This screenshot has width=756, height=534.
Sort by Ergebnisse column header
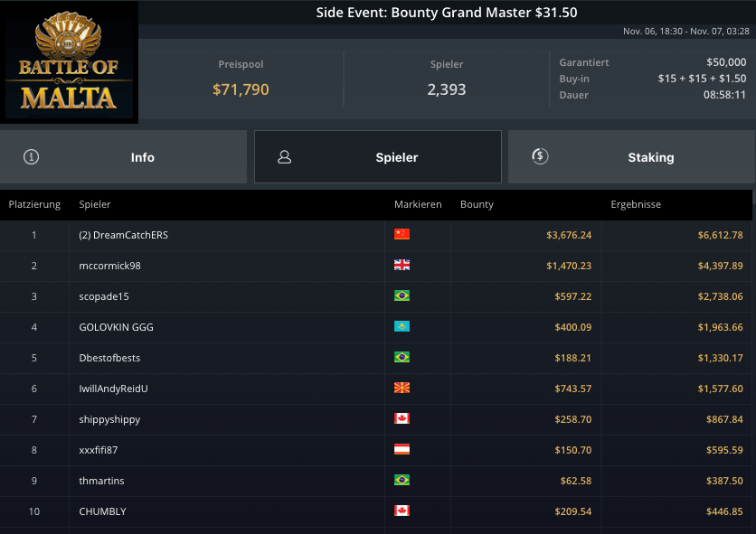coord(636,204)
